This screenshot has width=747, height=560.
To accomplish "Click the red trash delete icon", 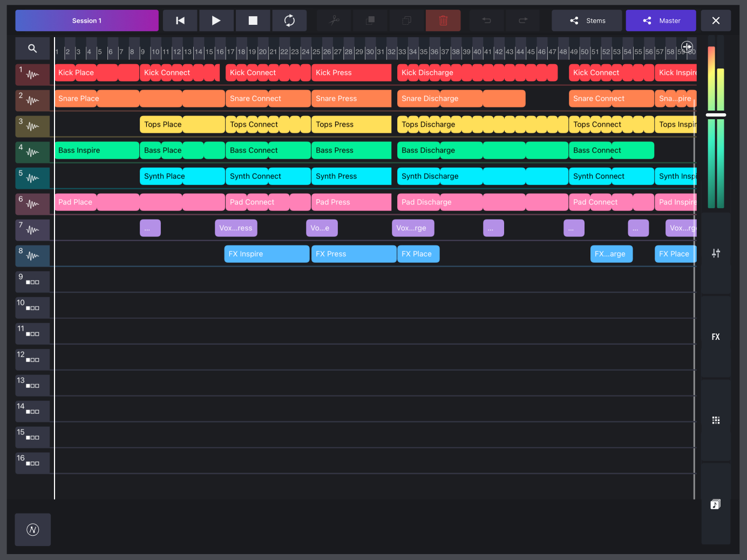I will click(x=443, y=21).
